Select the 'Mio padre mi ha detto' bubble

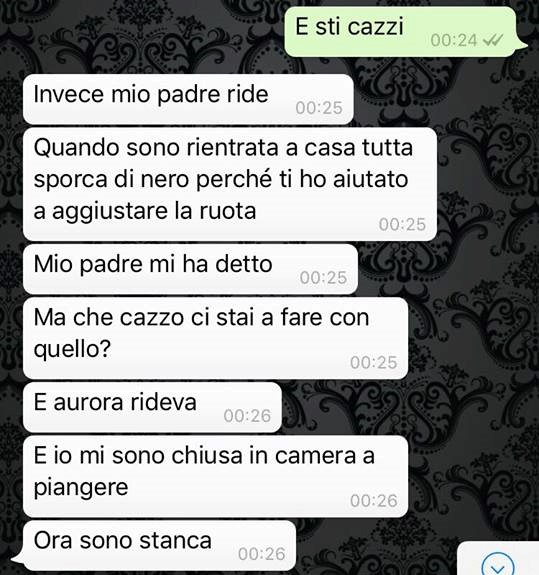pyautogui.click(x=190, y=269)
